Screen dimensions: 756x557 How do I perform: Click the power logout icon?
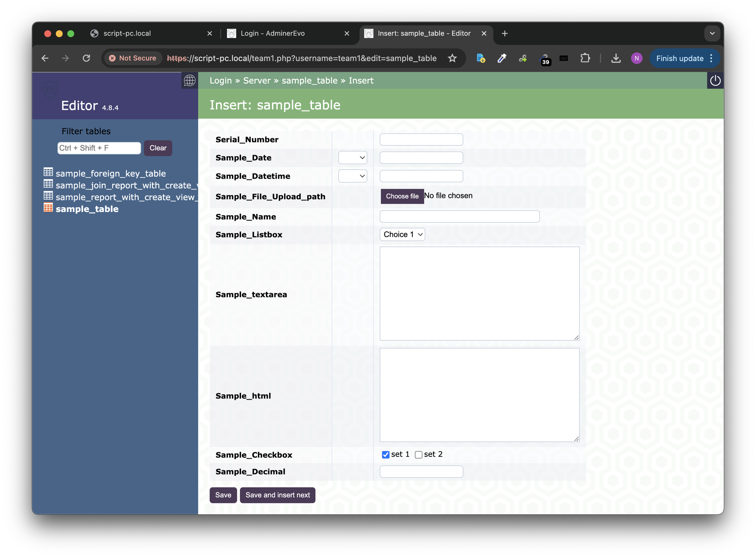[715, 80]
